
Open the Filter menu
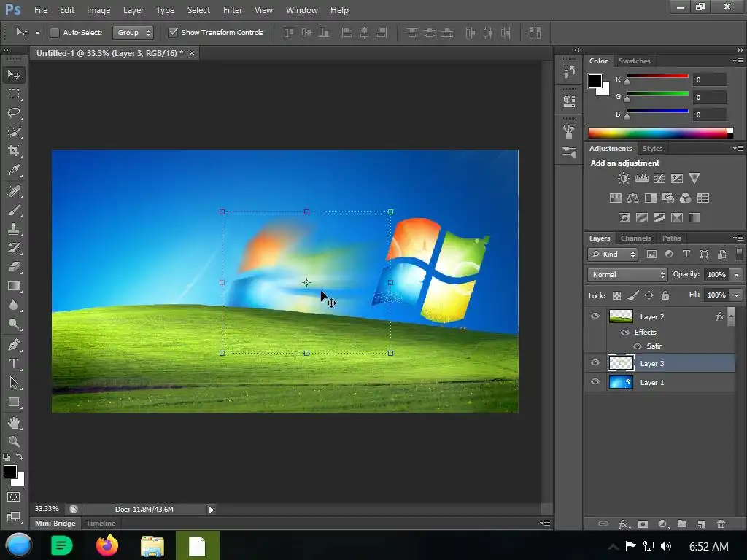(x=233, y=10)
